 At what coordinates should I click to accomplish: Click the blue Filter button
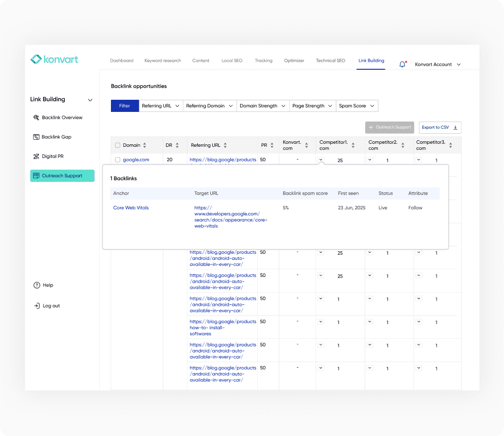coord(125,106)
